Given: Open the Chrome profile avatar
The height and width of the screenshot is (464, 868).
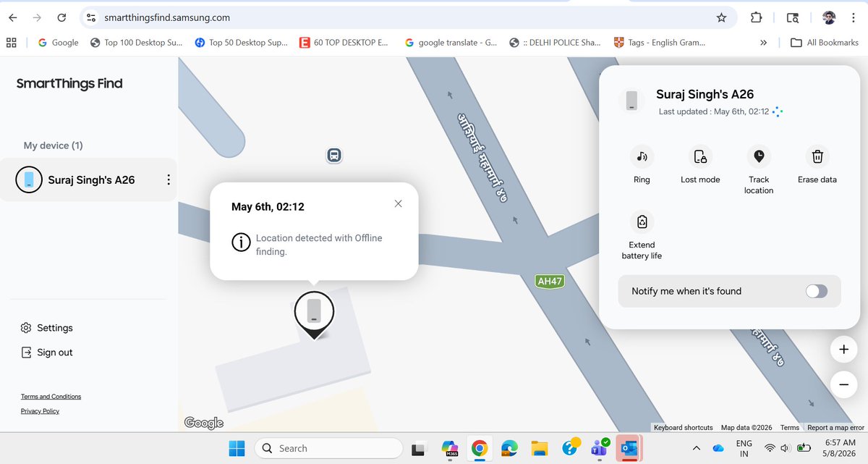Looking at the screenshot, I should coord(830,17).
